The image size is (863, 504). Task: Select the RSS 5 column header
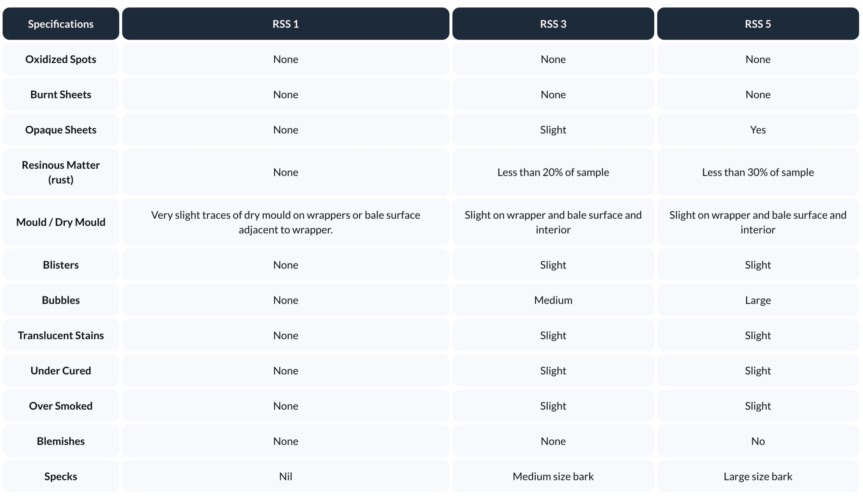pyautogui.click(x=757, y=24)
